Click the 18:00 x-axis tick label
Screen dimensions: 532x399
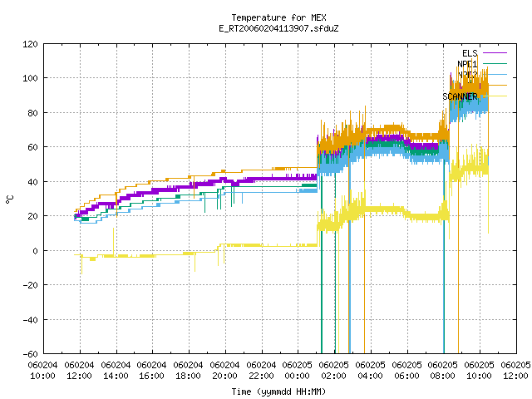(189, 376)
